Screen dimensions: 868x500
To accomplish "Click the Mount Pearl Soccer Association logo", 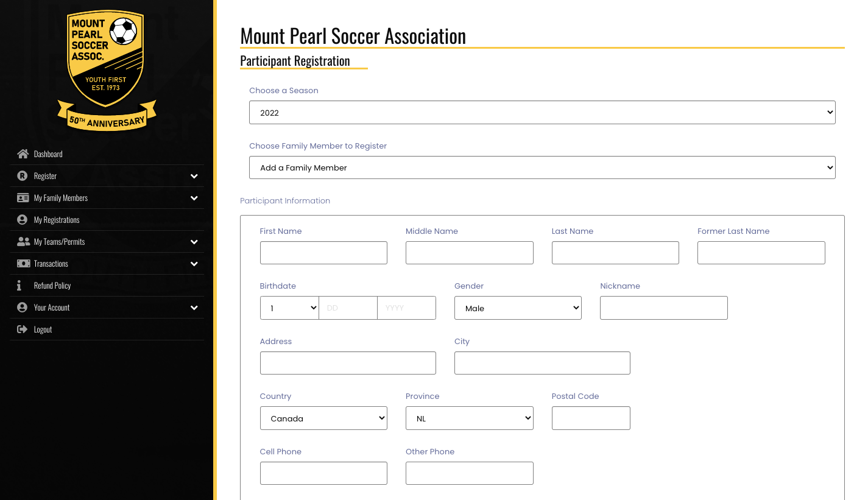I will (107, 69).
